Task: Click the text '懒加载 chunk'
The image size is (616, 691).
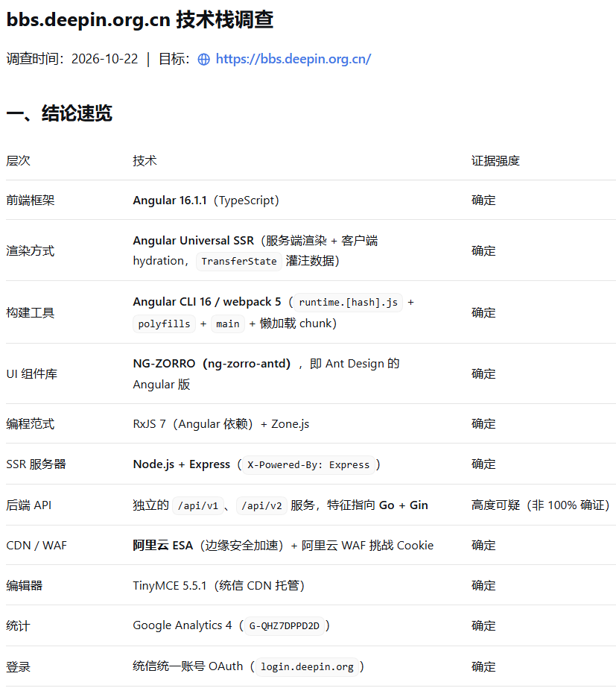Action: (x=296, y=324)
